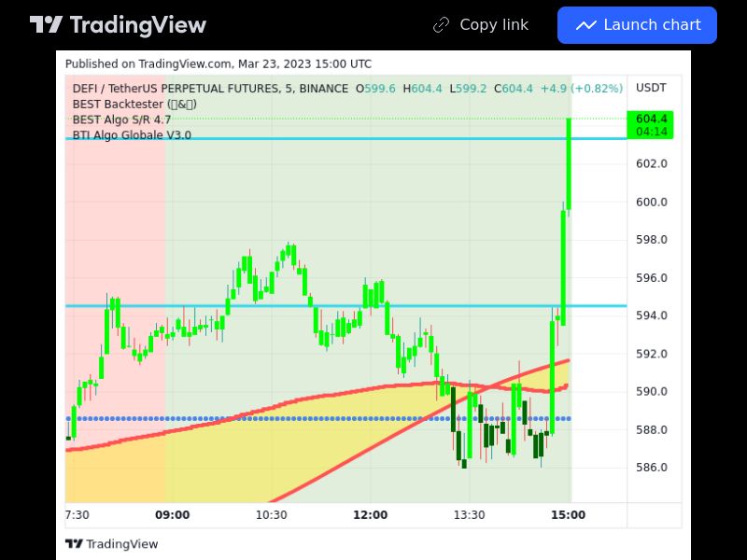Click the open value O599.6 in the legend
747x560 pixels.
(x=375, y=89)
